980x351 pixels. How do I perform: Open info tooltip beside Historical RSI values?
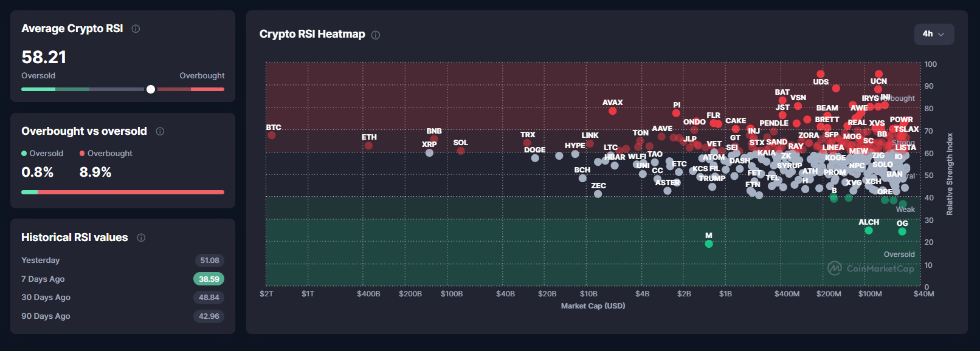pyautogui.click(x=142, y=237)
